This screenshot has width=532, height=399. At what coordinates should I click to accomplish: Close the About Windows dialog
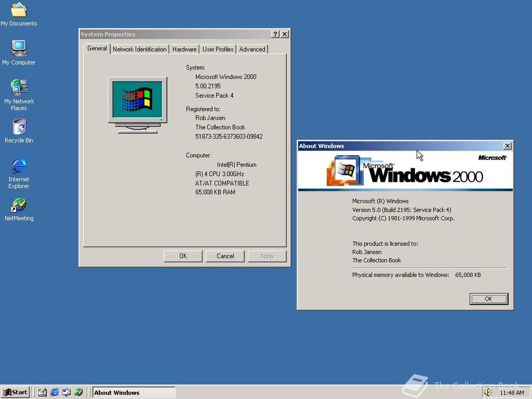(508, 146)
